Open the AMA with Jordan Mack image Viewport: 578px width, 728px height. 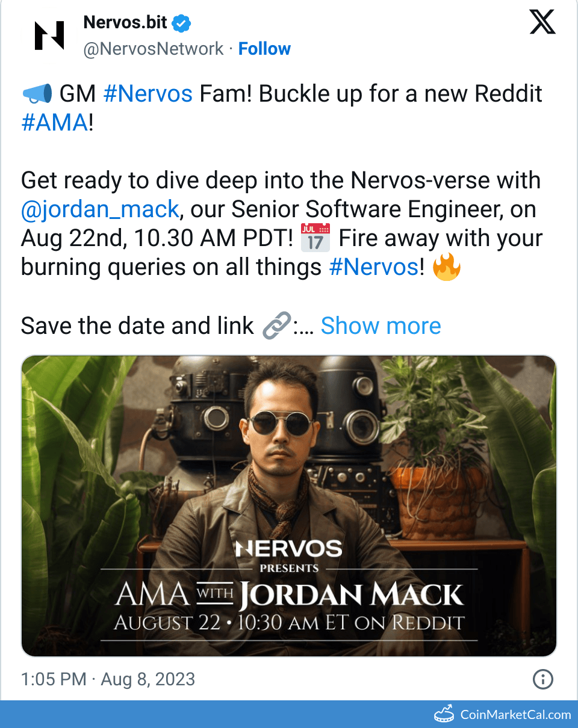(x=289, y=506)
